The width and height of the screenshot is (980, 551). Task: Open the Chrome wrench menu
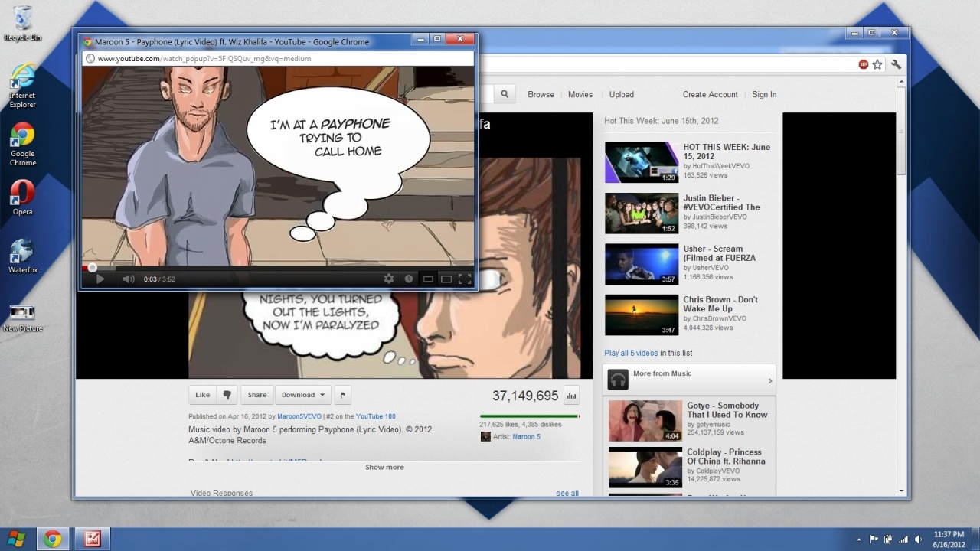click(x=896, y=65)
